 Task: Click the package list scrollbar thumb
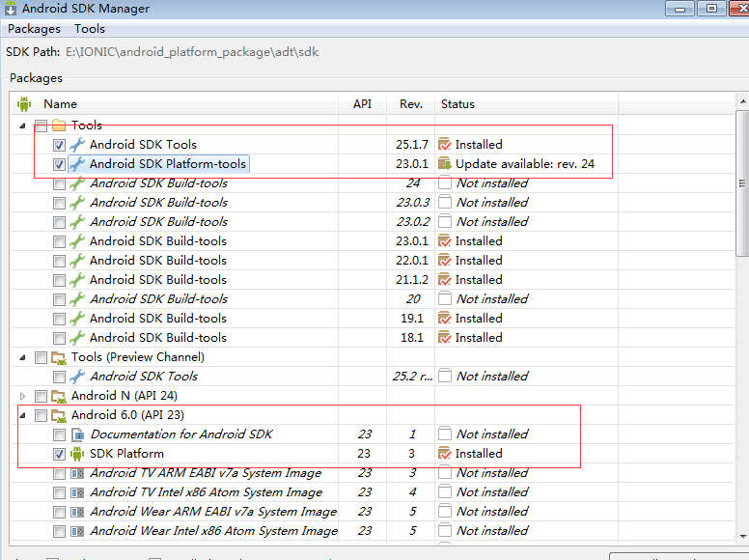point(743,183)
